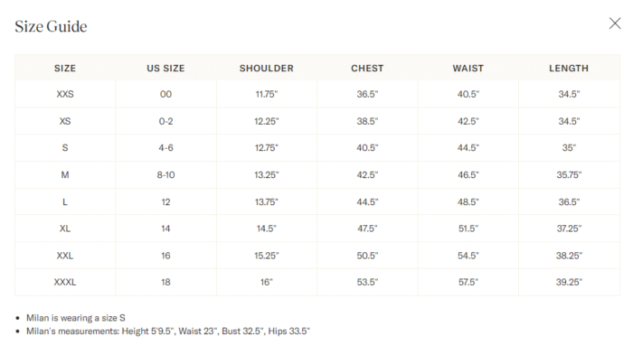The height and width of the screenshot is (364, 633).
Task: Click the 16" shoulder measurement cell
Action: tap(267, 282)
